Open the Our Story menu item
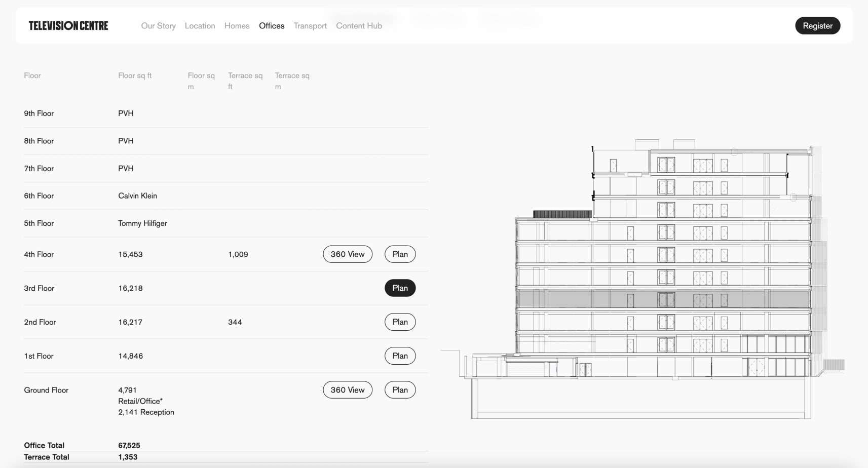This screenshot has width=868, height=468. 158,26
